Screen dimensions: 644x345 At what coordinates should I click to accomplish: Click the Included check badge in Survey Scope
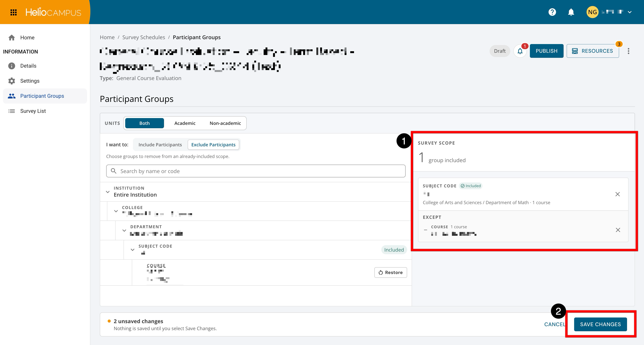[471, 186]
